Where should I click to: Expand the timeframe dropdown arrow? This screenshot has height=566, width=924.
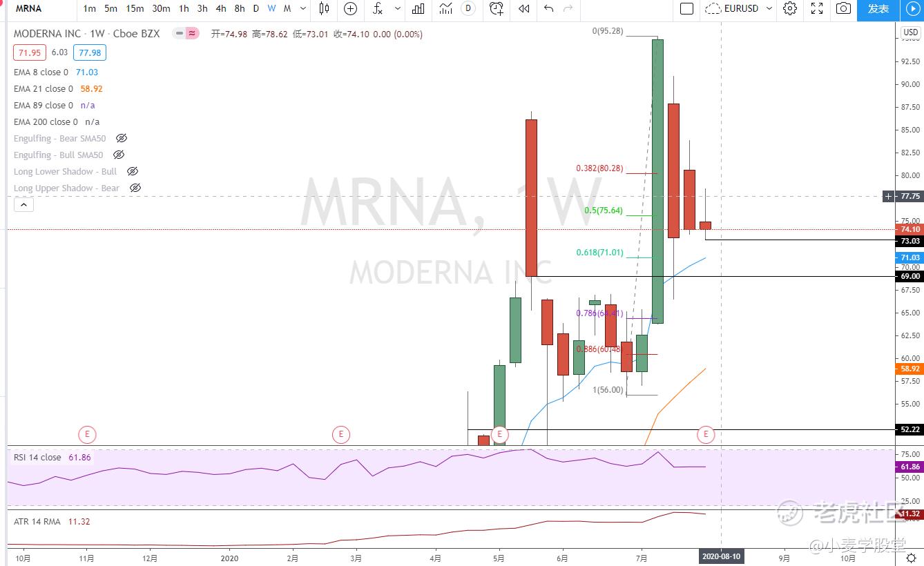(302, 9)
